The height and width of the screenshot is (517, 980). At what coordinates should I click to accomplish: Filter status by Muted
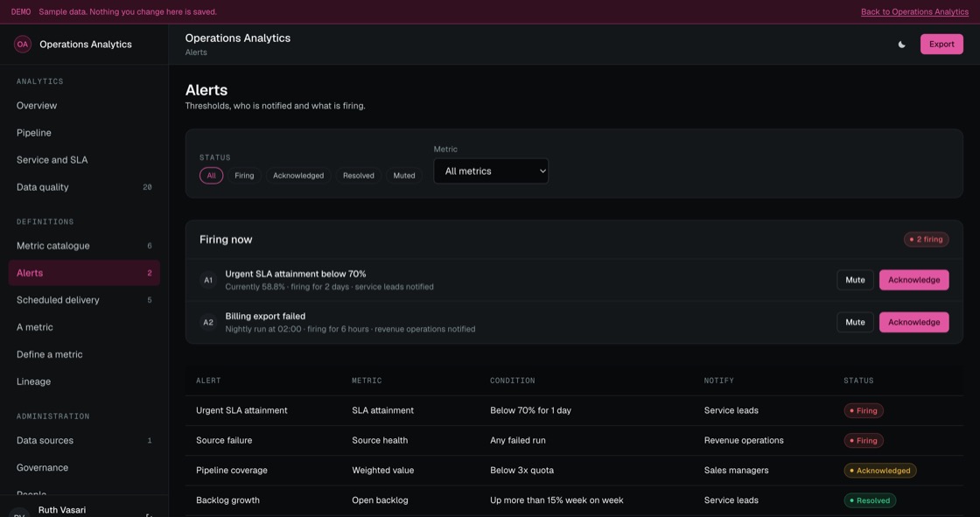(x=403, y=176)
